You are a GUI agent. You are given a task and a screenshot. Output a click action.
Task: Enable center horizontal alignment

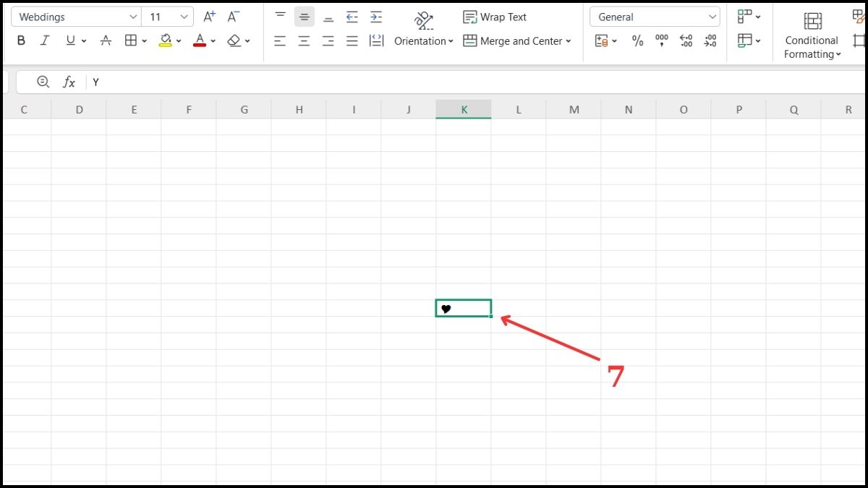(304, 41)
